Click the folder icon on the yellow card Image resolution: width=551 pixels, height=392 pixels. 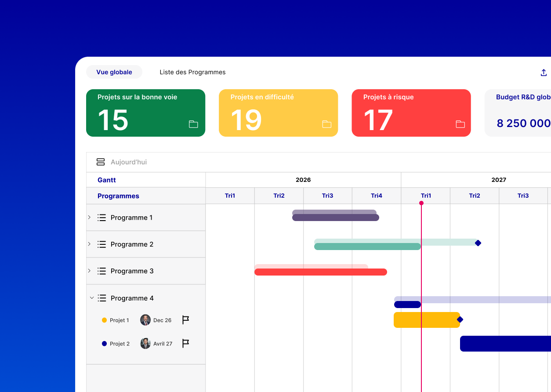click(326, 124)
